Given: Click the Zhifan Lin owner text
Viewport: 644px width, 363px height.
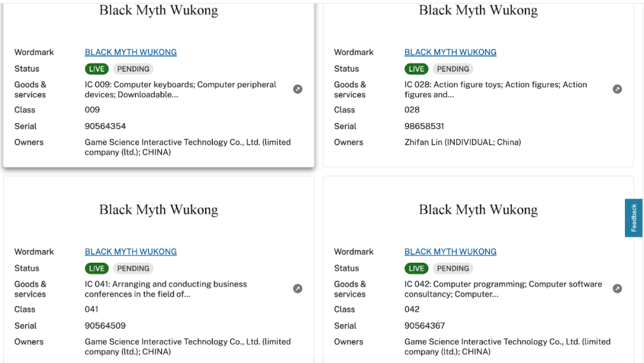Looking at the screenshot, I should (x=462, y=143).
